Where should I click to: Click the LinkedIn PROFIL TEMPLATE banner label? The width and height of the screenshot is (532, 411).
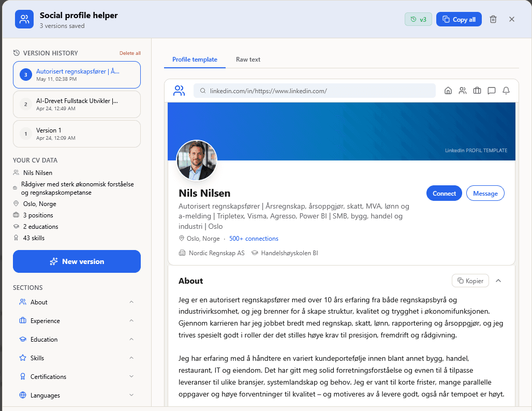(476, 150)
